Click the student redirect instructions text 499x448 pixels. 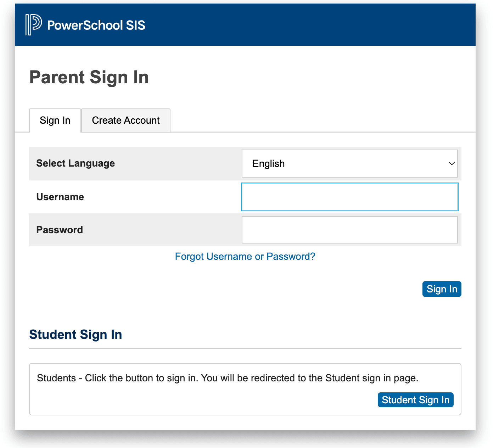227,378
